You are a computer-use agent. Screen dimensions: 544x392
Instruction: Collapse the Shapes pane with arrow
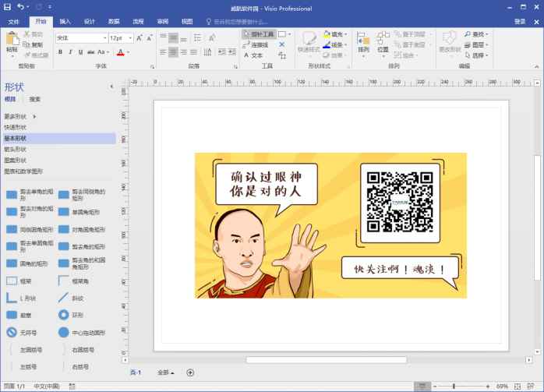tap(111, 87)
